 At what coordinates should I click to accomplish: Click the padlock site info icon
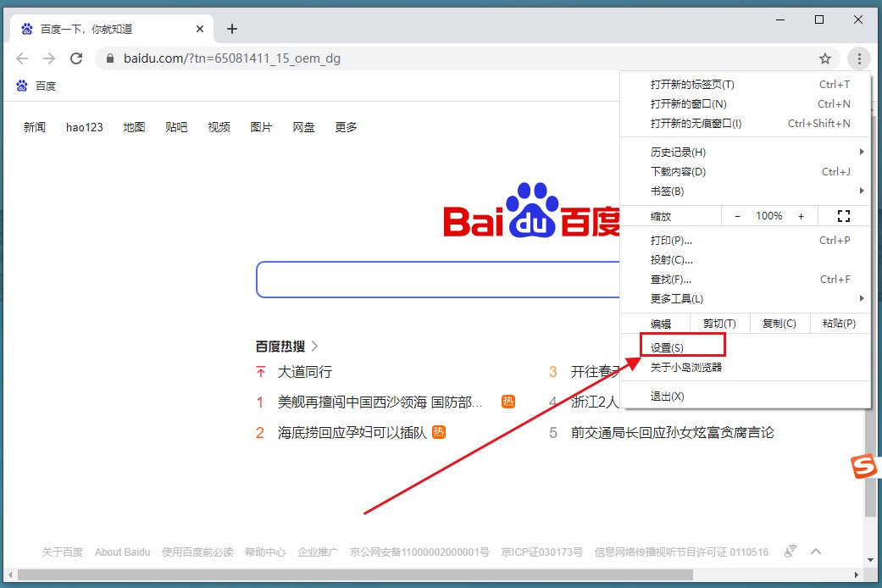point(110,58)
